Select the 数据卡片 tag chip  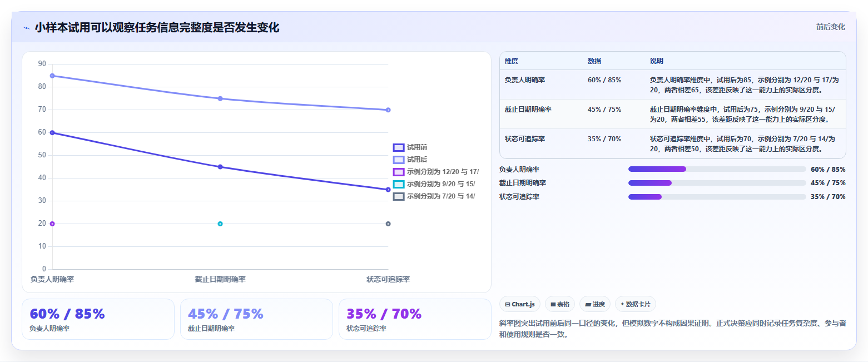point(636,304)
